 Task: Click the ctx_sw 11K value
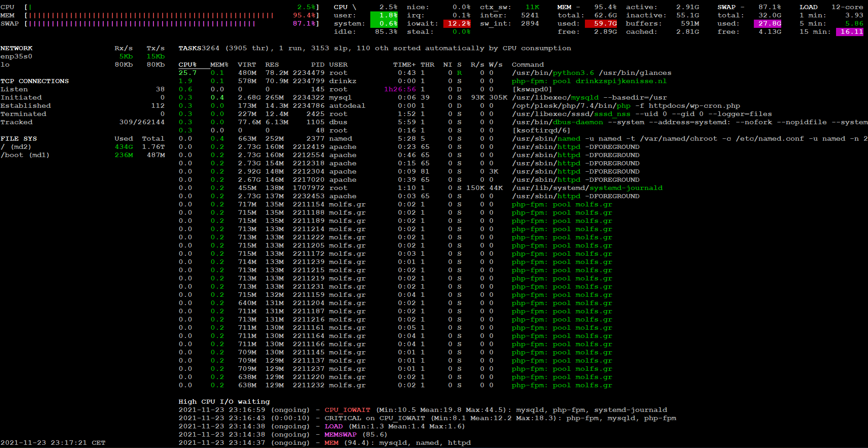(x=532, y=7)
